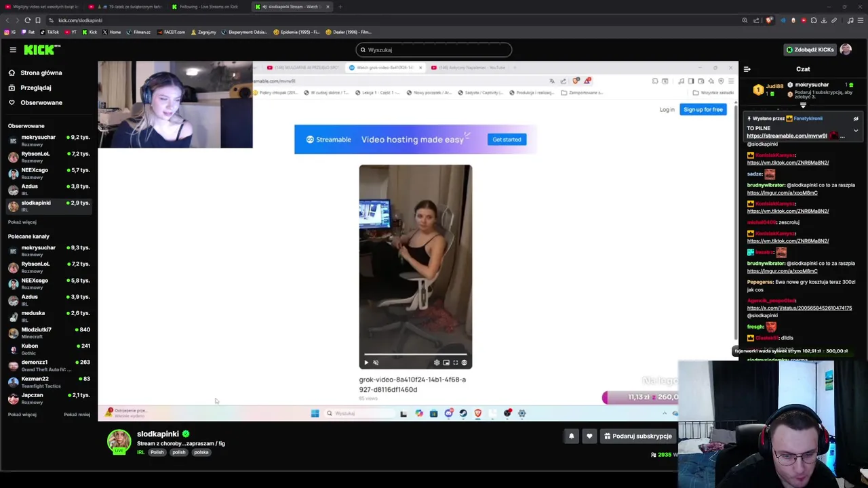Click Sign up for free on Streamable
This screenshot has height=488, width=868.
[x=703, y=110]
